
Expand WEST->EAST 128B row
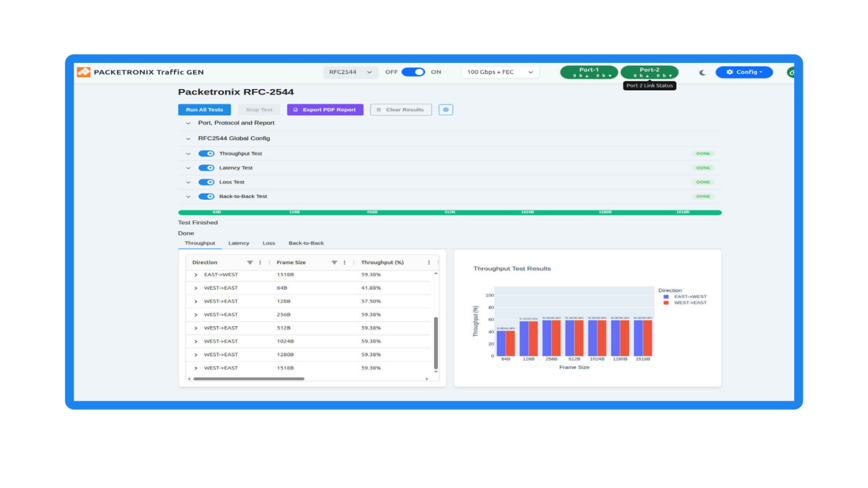[x=196, y=301]
